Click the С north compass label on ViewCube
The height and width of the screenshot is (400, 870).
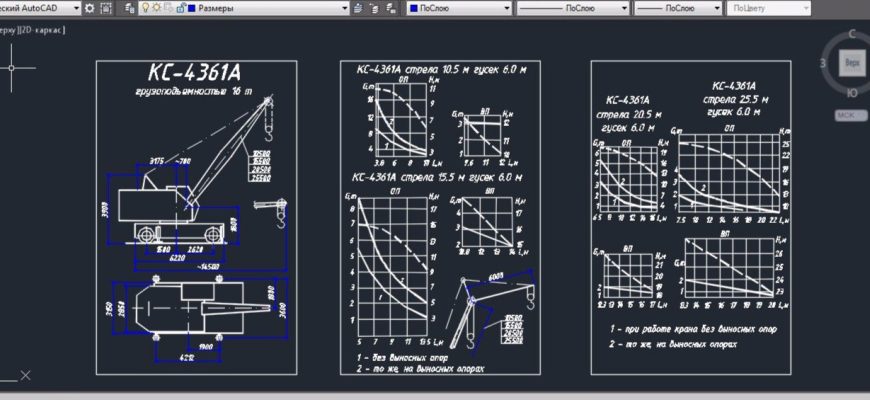coord(851,35)
